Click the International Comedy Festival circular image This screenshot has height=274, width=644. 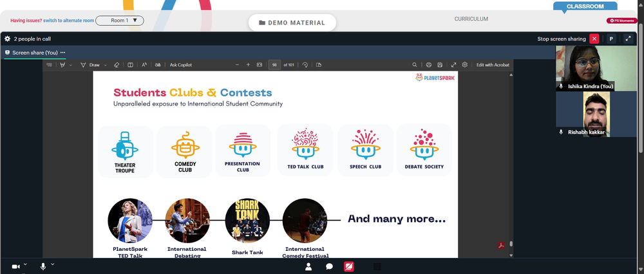[x=305, y=221]
